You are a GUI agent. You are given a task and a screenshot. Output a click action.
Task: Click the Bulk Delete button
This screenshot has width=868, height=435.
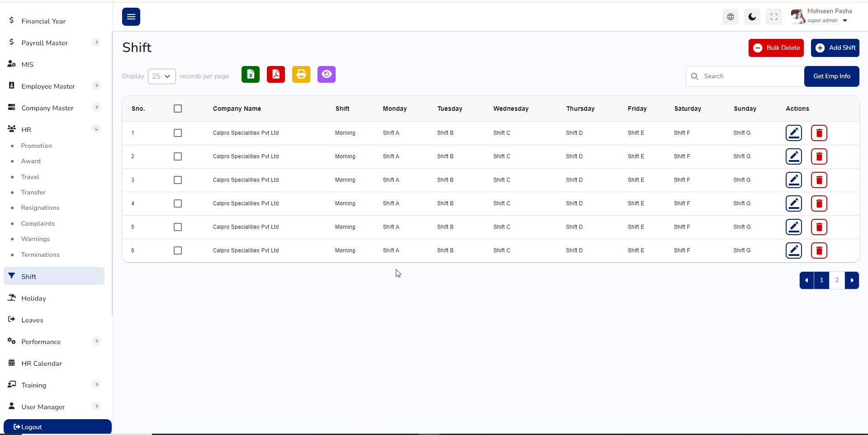776,48
